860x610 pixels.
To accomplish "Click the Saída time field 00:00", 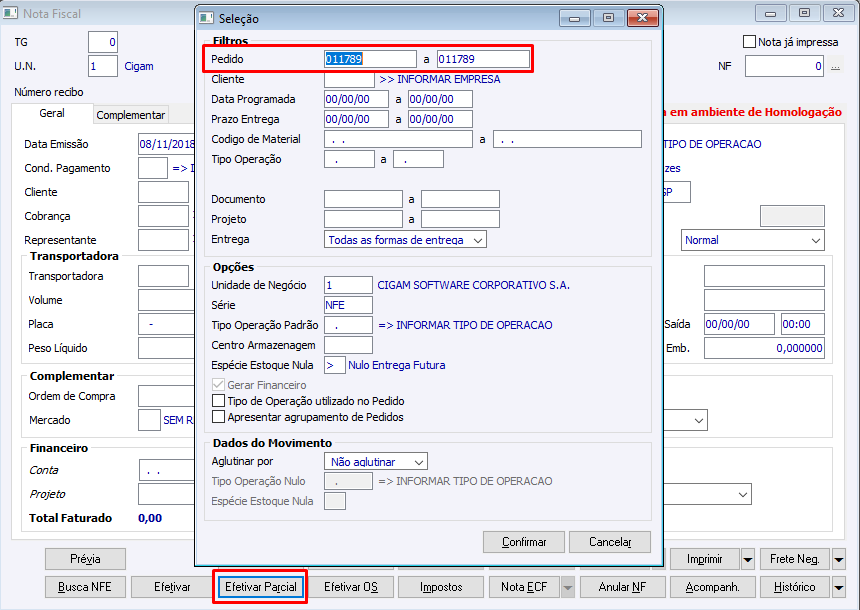I will (802, 324).
